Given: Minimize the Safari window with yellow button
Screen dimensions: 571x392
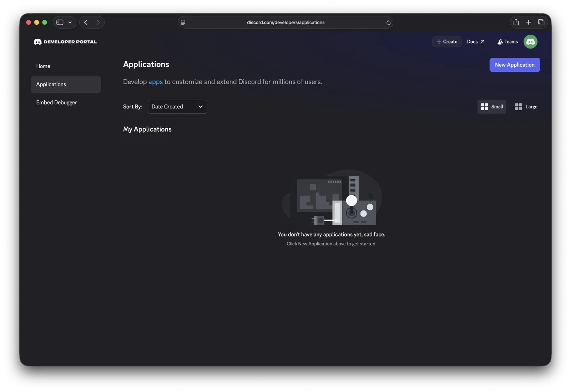Looking at the screenshot, I should click(x=36, y=22).
